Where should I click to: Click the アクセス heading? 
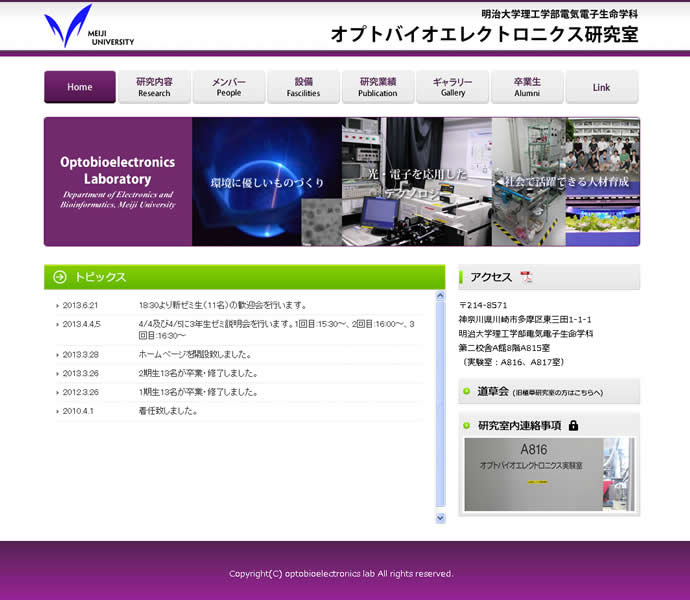click(x=491, y=277)
